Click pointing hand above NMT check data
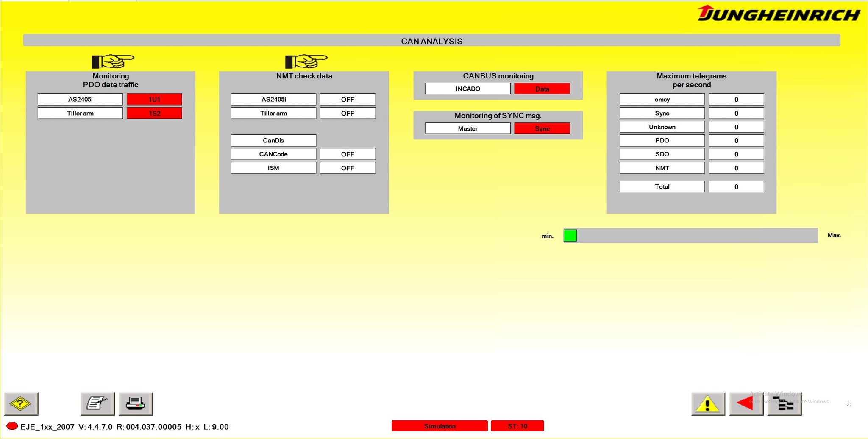 click(x=306, y=61)
